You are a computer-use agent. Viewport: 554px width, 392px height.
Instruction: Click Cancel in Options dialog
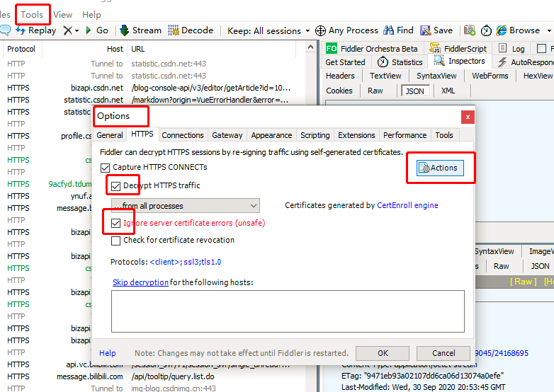pyautogui.click(x=443, y=353)
